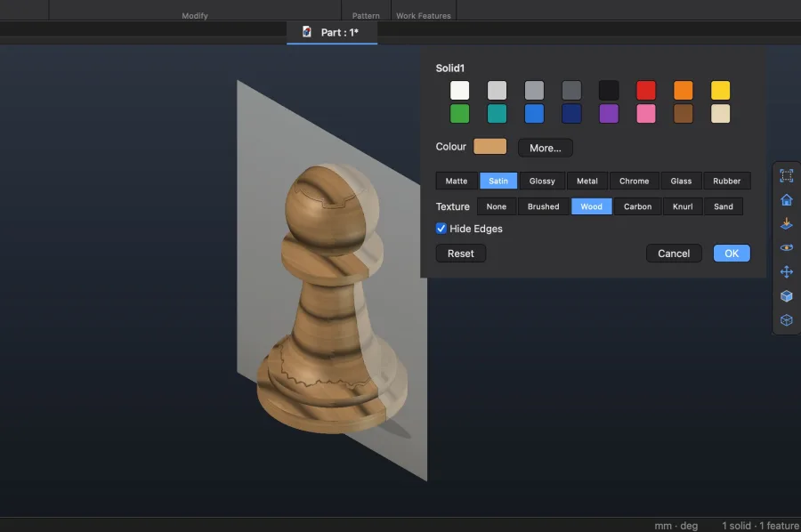Select the Glossy finish option
The width and height of the screenshot is (801, 532).
[542, 181]
